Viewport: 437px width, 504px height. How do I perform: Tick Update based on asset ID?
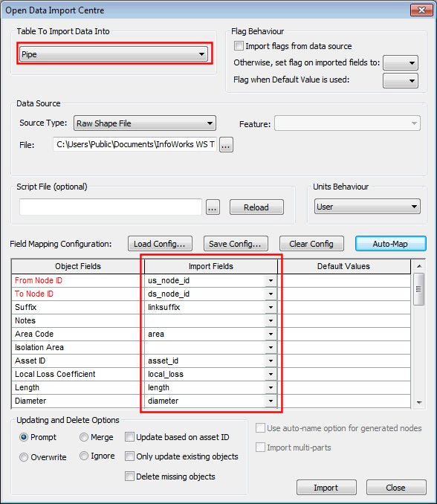click(129, 437)
